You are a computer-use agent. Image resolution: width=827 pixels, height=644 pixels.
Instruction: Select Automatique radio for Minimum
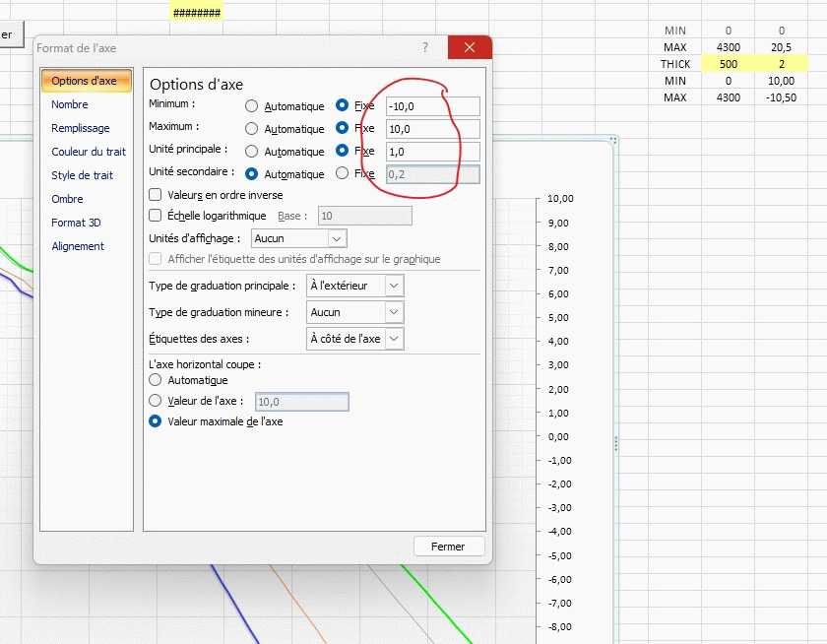coord(252,106)
